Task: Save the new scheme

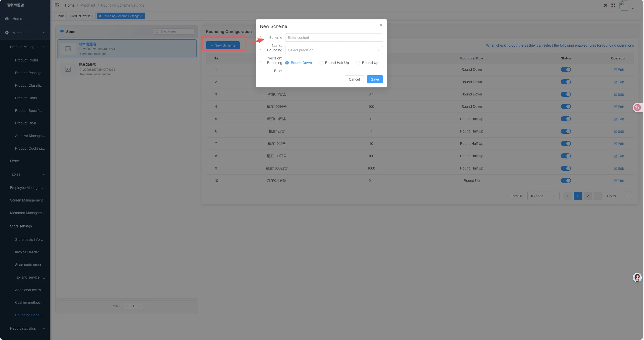Action: click(375, 79)
